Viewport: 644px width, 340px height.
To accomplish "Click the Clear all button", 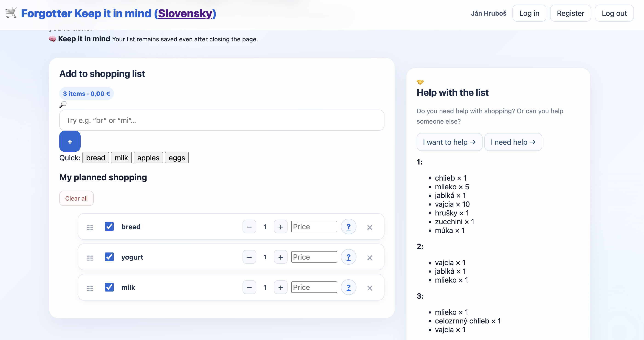I will [x=76, y=198].
